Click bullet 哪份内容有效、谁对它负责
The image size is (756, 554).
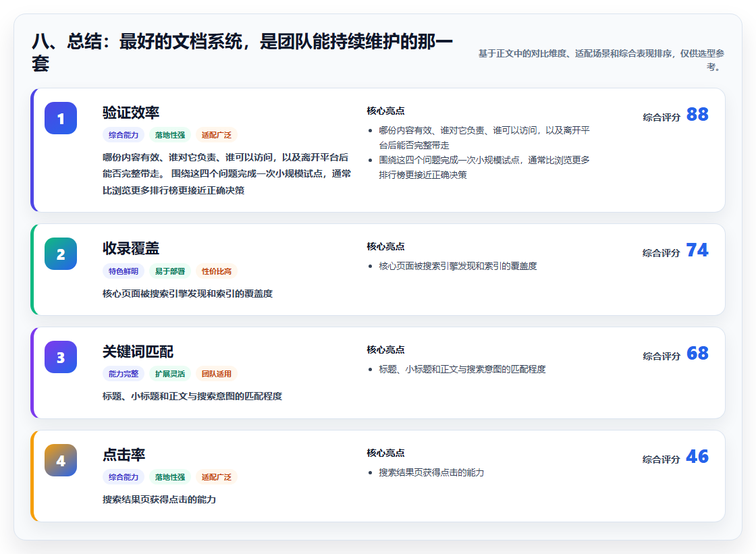[484, 138]
